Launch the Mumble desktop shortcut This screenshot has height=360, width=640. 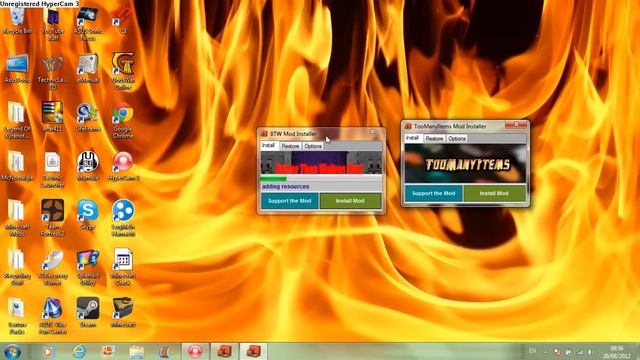coord(88,166)
